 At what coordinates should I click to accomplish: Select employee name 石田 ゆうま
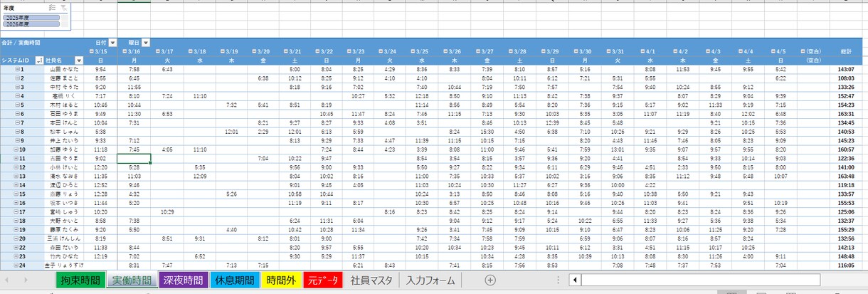(64, 114)
